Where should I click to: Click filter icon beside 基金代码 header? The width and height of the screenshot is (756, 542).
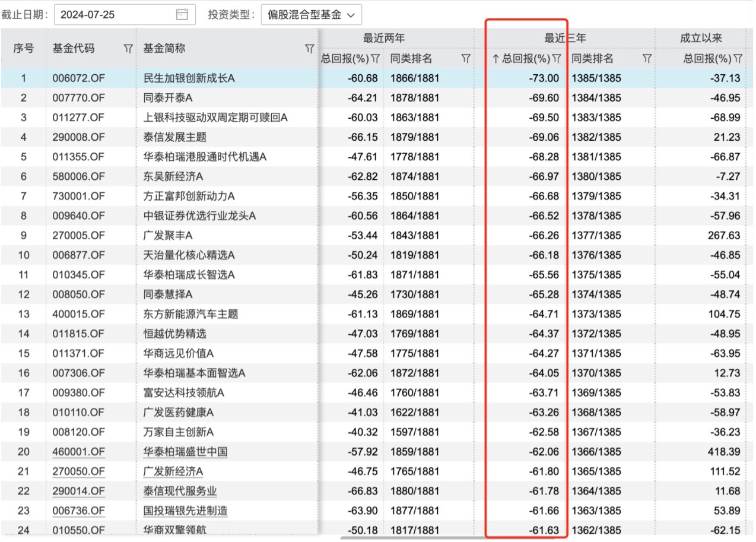pyautogui.click(x=128, y=49)
